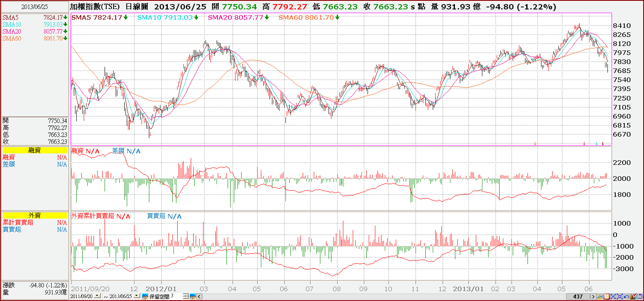Click SMA10 row in the left panel

pyautogui.click(x=35, y=25)
